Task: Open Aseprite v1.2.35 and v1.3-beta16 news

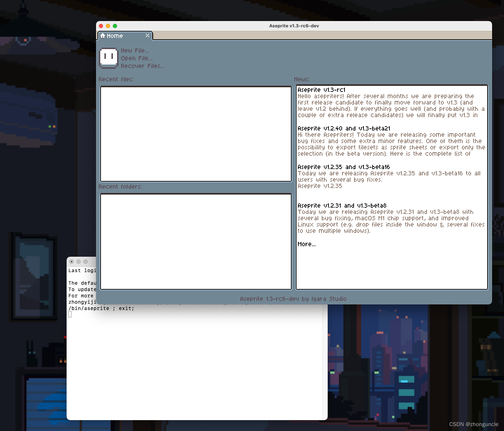Action: [x=343, y=167]
